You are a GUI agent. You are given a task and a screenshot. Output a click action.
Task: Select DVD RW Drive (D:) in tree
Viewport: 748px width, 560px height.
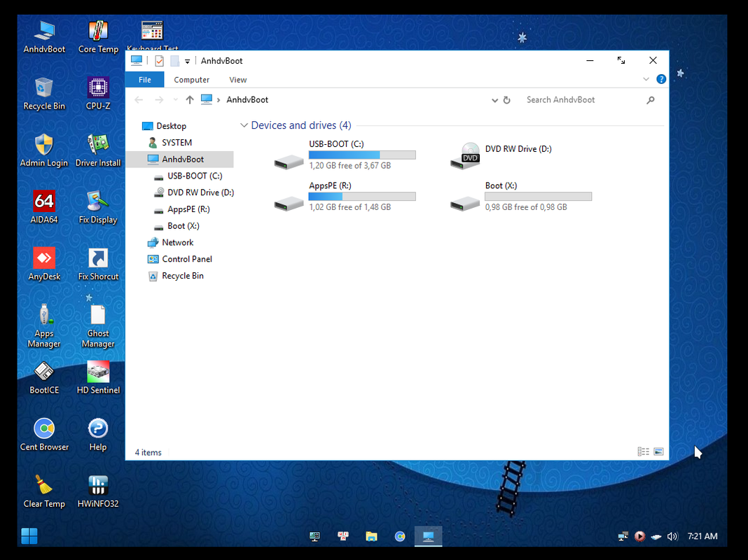(x=194, y=192)
